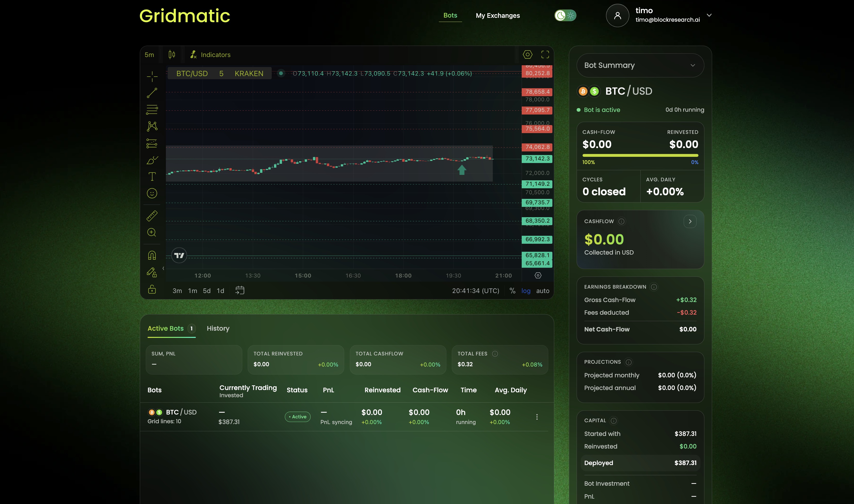Click the 73,142.3 current price label
Viewport: 854px width, 504px height.
point(537,159)
